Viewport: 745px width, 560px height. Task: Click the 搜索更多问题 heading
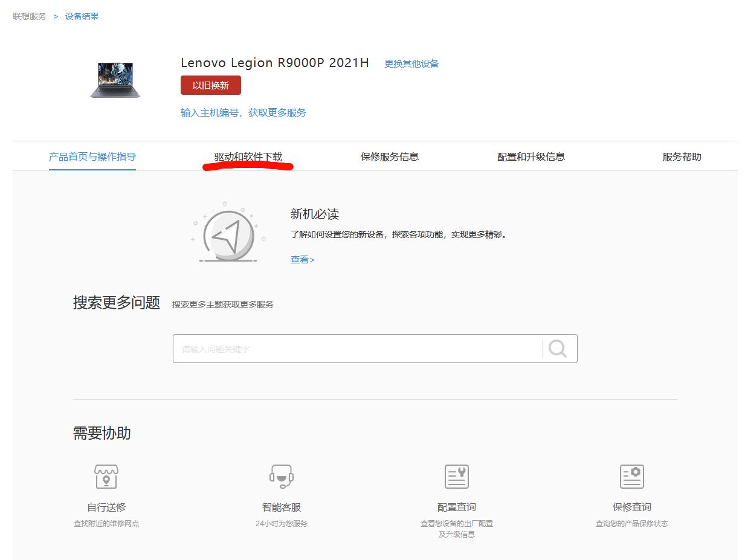point(117,303)
